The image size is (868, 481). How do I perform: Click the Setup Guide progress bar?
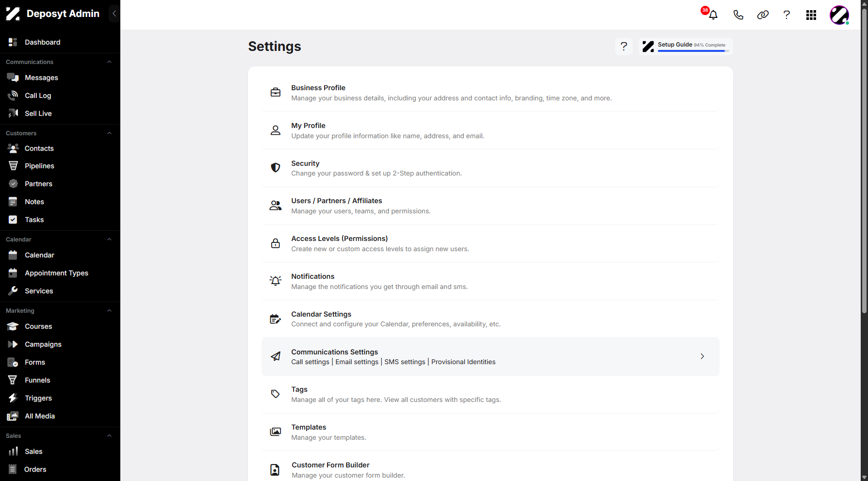(693, 51)
